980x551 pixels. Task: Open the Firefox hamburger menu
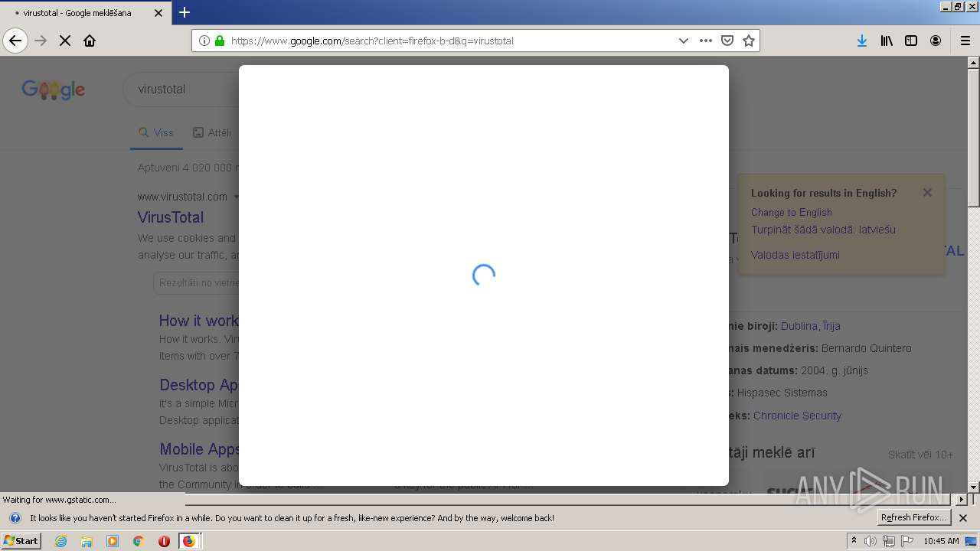click(x=965, y=41)
